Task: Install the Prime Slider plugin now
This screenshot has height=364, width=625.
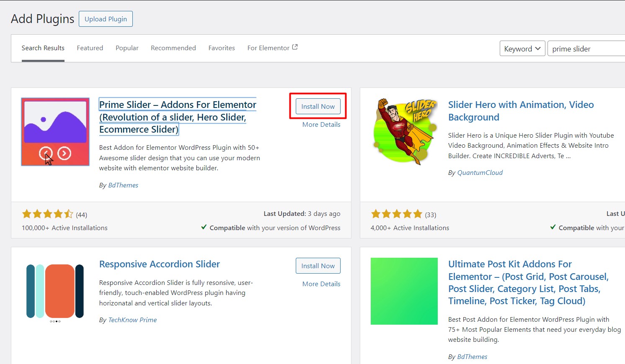Action: 318,106
